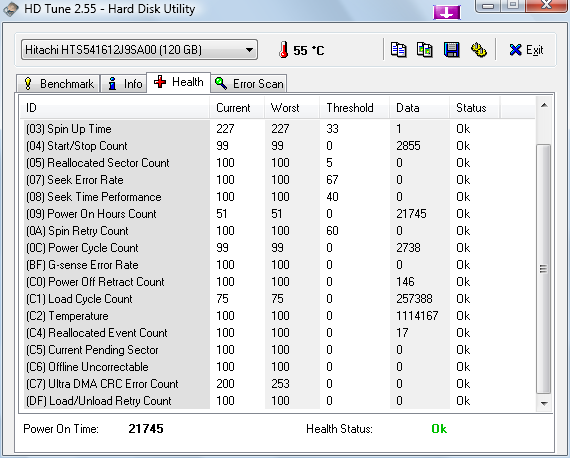Image resolution: width=570 pixels, height=458 pixels.
Task: Click the Status column header
Action: coord(475,108)
